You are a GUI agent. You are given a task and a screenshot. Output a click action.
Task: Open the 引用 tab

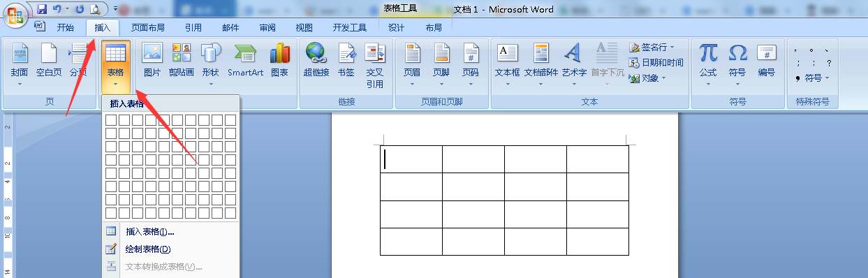[193, 27]
